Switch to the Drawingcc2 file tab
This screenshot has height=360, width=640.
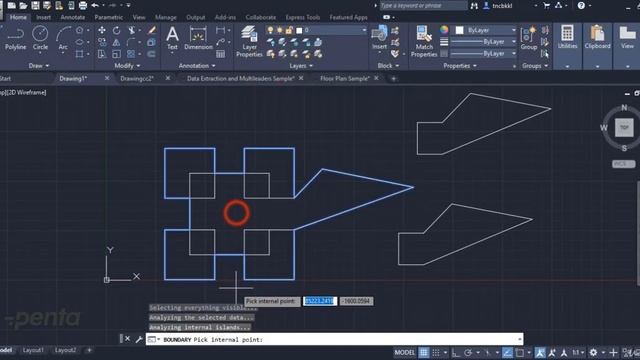coord(137,78)
